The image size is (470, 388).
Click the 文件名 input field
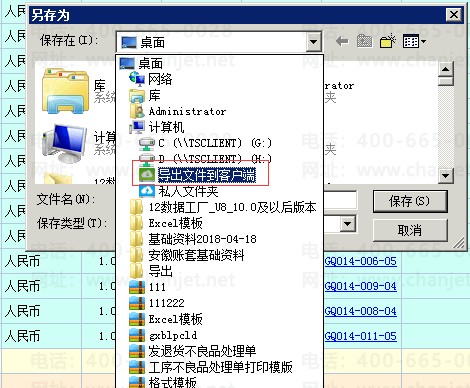pos(340,200)
